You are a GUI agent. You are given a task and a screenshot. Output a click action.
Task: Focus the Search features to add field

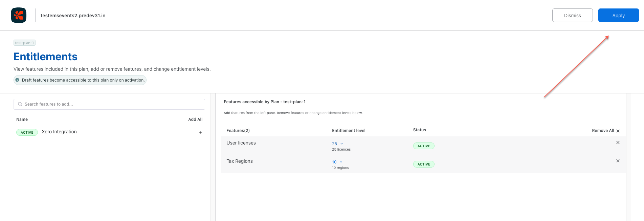point(112,104)
